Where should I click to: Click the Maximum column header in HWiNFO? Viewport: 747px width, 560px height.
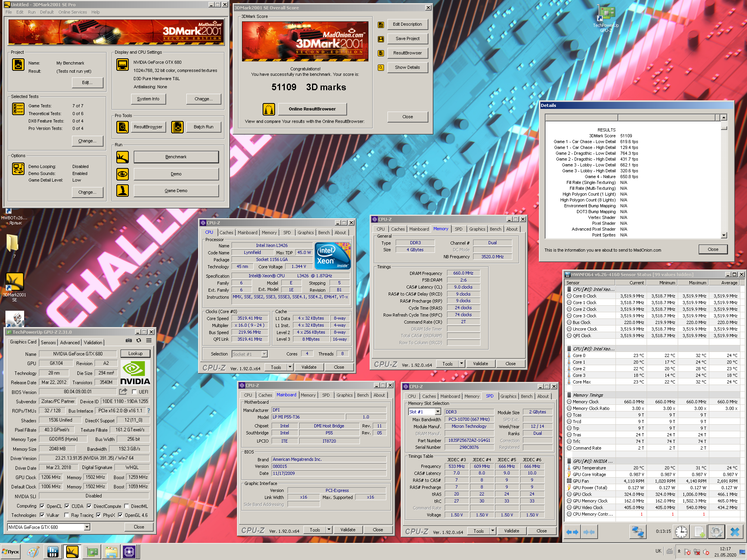coord(693,283)
